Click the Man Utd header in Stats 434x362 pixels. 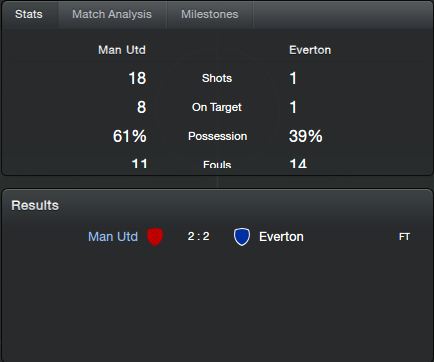point(122,50)
